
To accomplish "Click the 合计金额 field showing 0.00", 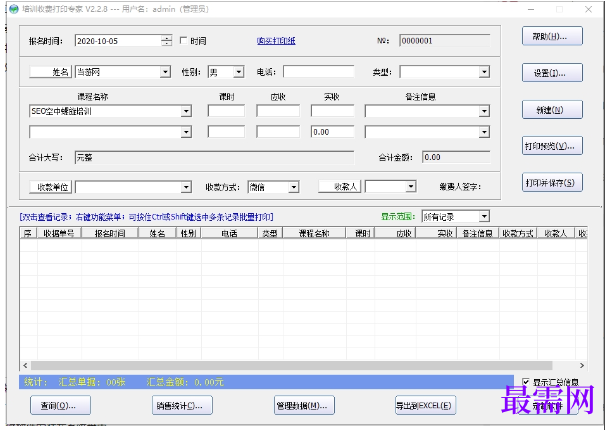I will (x=456, y=157).
